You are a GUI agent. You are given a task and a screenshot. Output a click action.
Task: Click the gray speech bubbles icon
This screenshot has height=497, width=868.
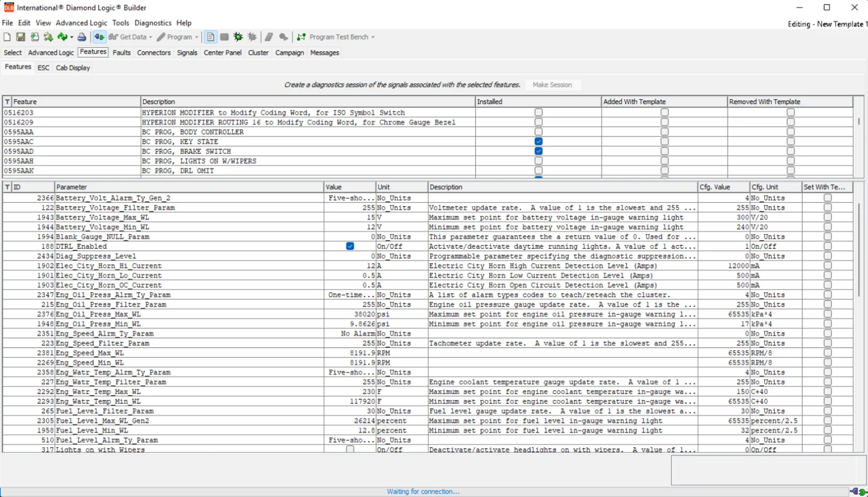click(x=284, y=37)
